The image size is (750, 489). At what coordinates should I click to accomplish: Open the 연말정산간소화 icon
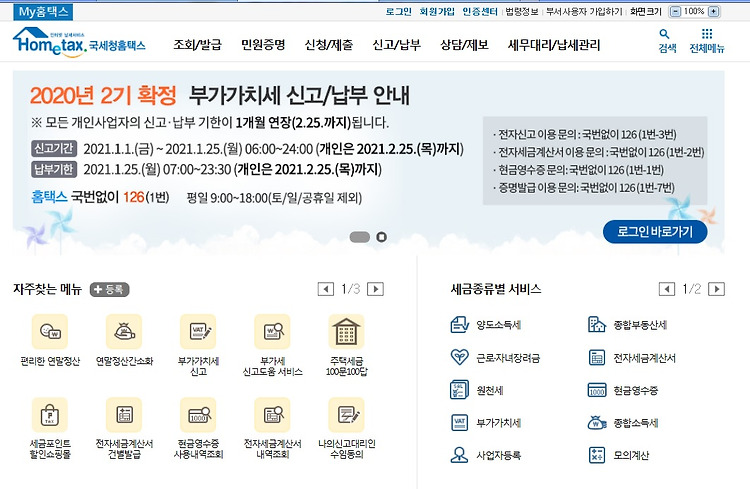124,332
